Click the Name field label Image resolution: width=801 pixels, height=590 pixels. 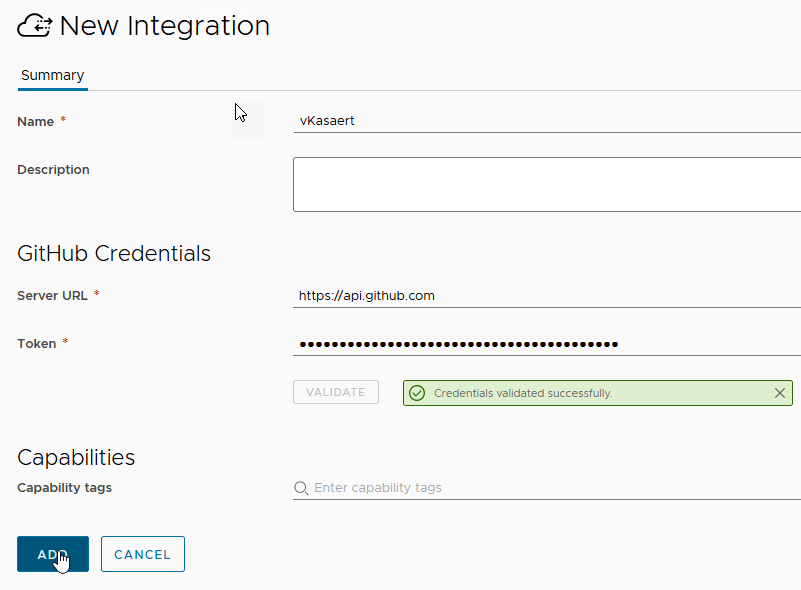(x=36, y=121)
